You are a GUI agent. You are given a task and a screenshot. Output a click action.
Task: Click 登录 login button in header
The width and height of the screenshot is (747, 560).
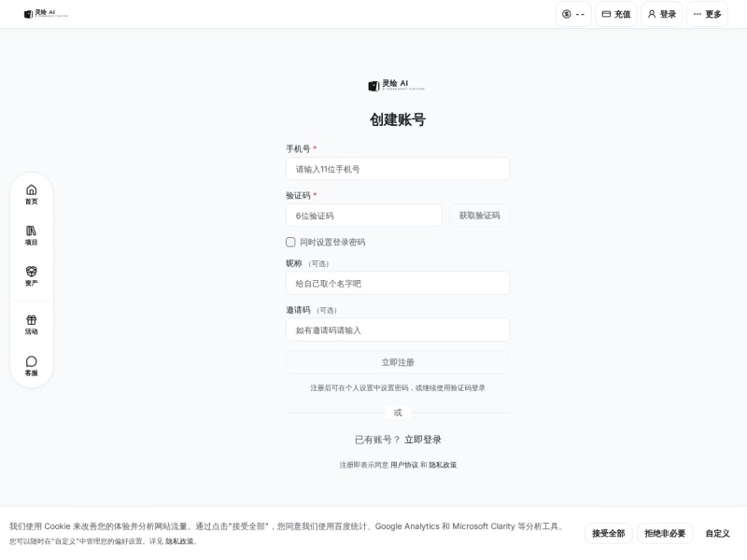pos(662,14)
